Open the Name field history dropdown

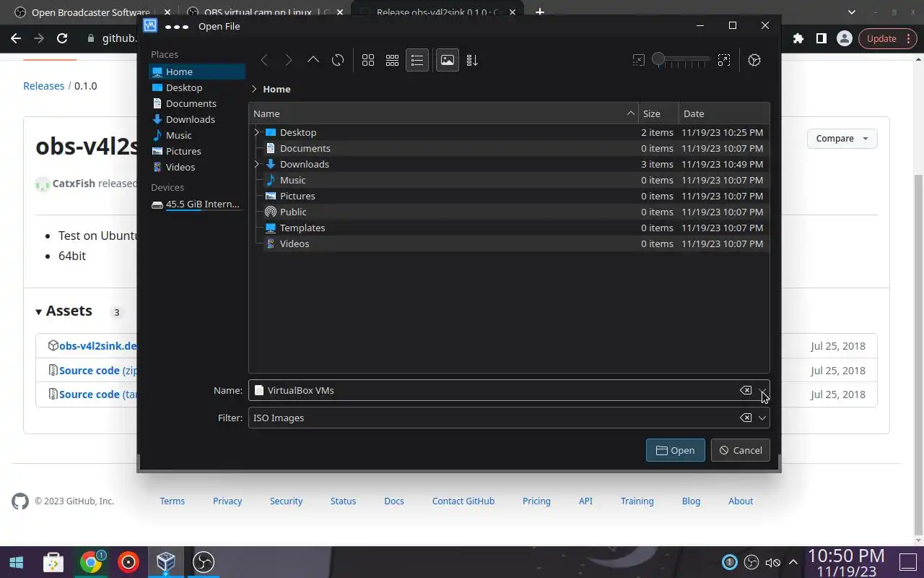click(x=762, y=390)
